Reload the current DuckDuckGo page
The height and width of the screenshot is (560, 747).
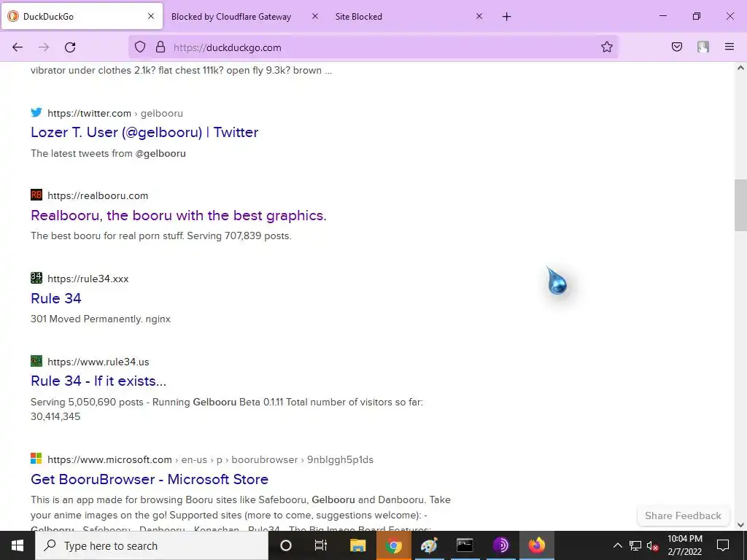(70, 47)
